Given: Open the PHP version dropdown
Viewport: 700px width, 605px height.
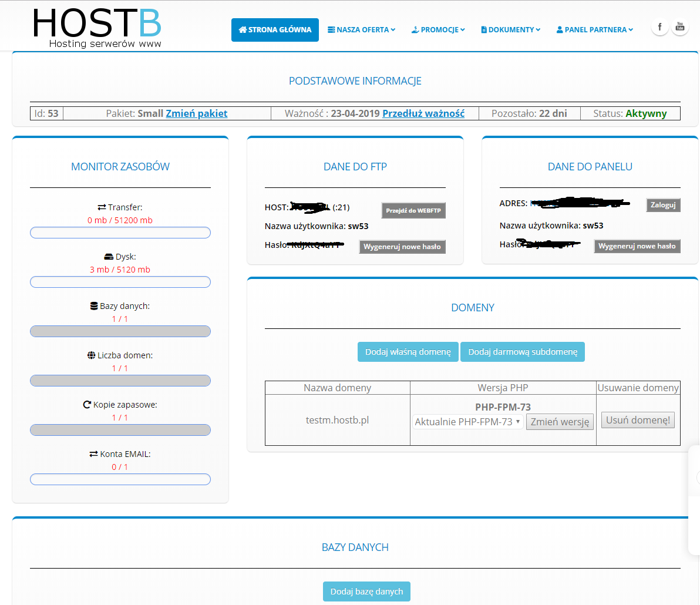Looking at the screenshot, I should (x=467, y=422).
